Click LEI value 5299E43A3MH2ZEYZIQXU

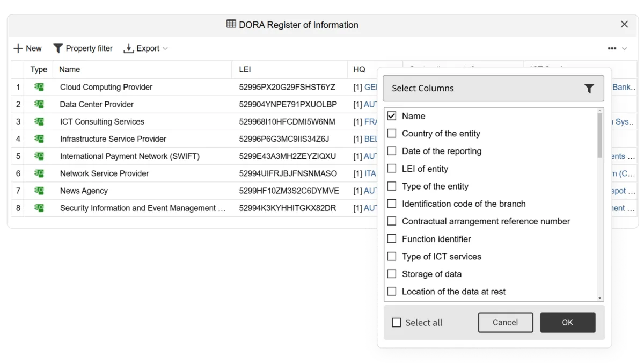288,156
